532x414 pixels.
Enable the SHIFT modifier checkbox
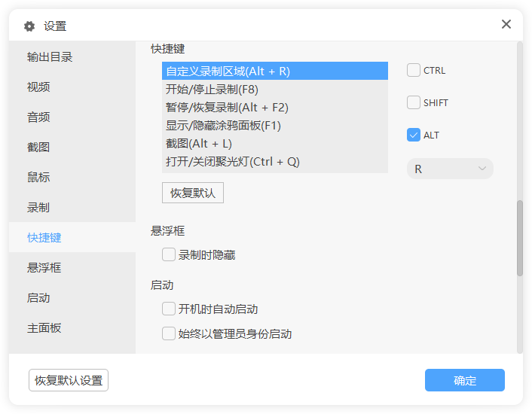(414, 102)
